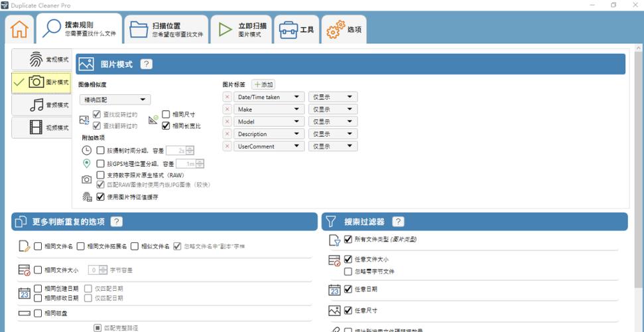
Task: Click the green play icon on 立即扫描 tab
Action: 225,29
